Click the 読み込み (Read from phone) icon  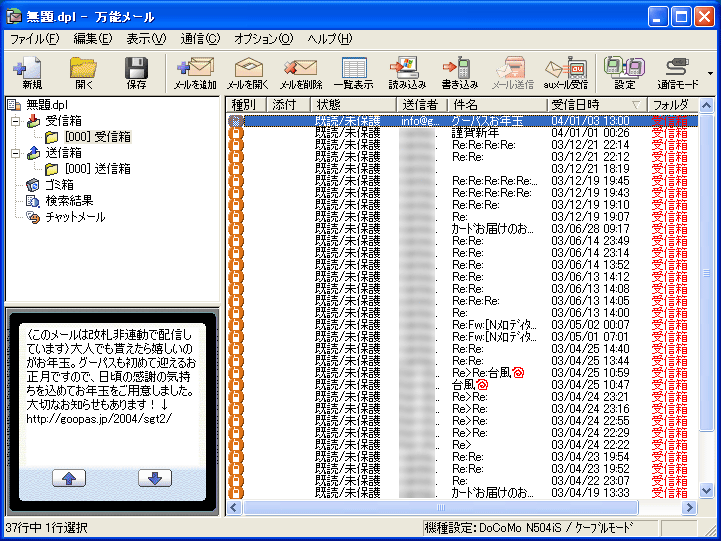[407, 73]
